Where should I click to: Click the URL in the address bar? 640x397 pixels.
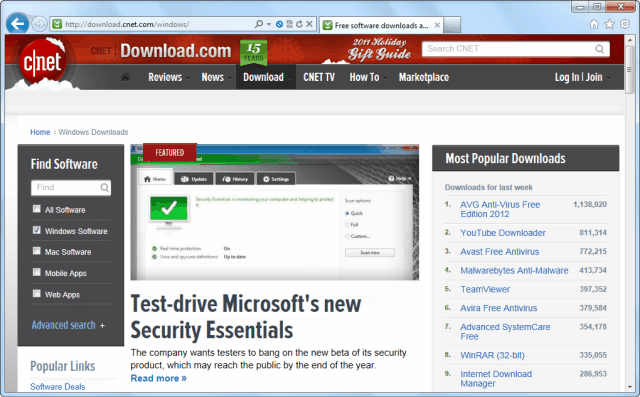point(127,24)
